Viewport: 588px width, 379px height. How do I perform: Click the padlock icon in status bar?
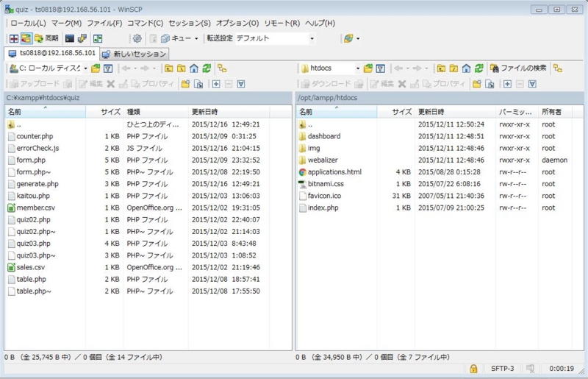pyautogui.click(x=473, y=369)
